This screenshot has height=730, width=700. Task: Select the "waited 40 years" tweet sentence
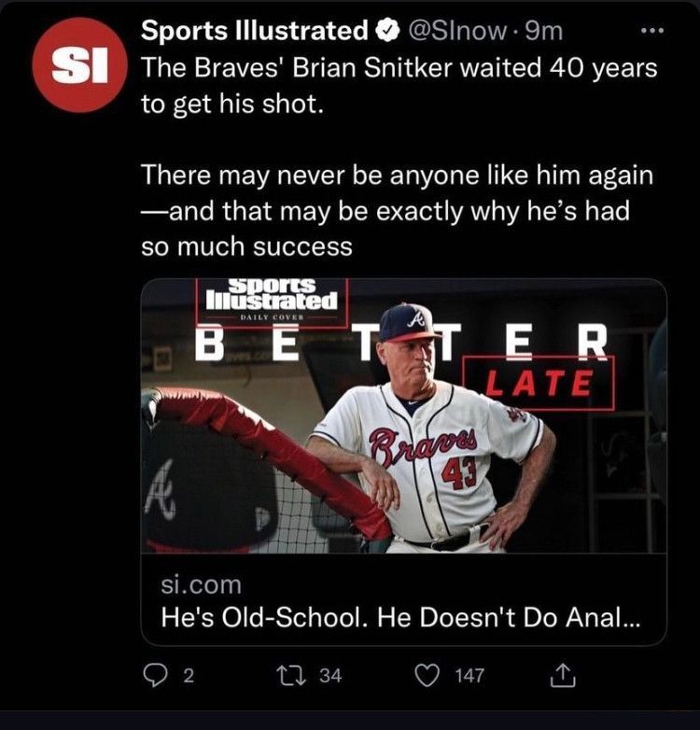(399, 85)
